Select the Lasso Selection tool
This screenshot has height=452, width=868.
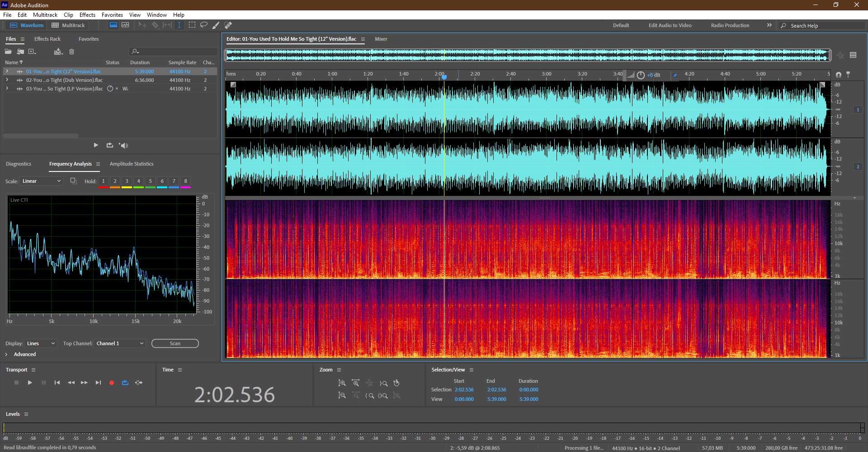(204, 25)
